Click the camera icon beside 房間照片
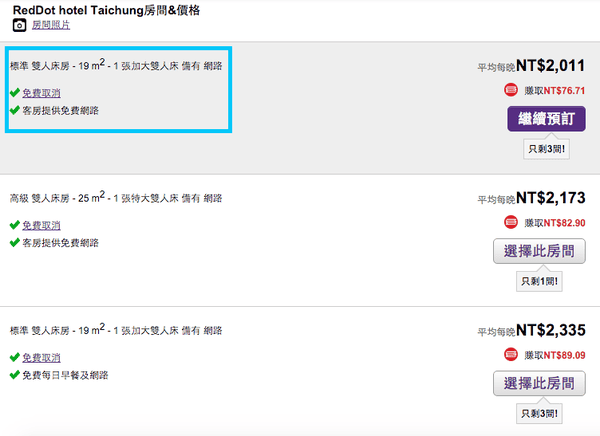Screen dimensions: 600x436 (x=19, y=25)
